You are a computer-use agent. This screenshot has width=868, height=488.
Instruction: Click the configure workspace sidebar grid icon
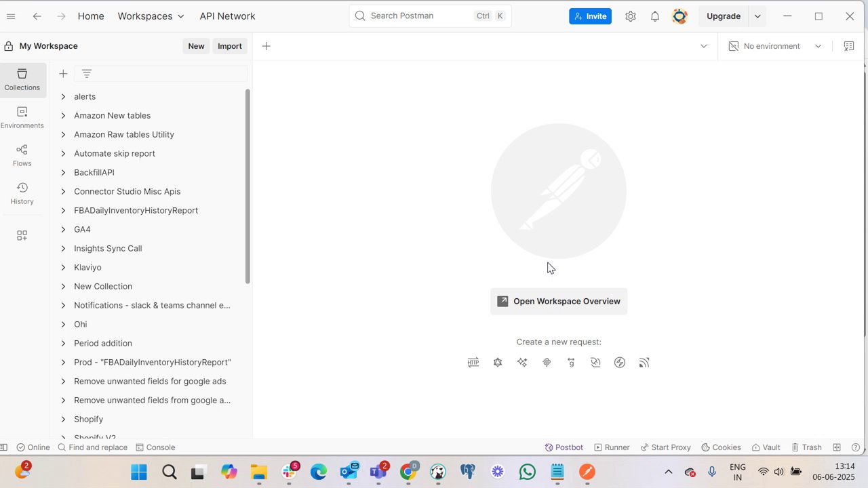click(22, 235)
